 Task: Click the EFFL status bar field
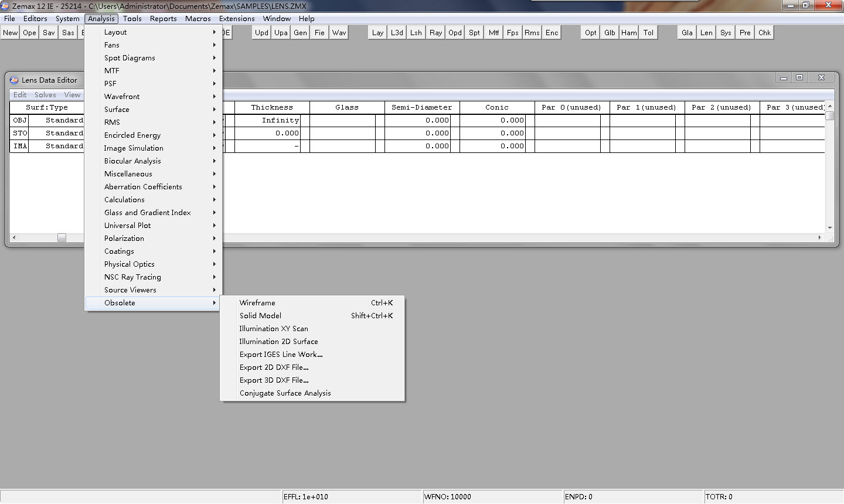pyautogui.click(x=352, y=497)
